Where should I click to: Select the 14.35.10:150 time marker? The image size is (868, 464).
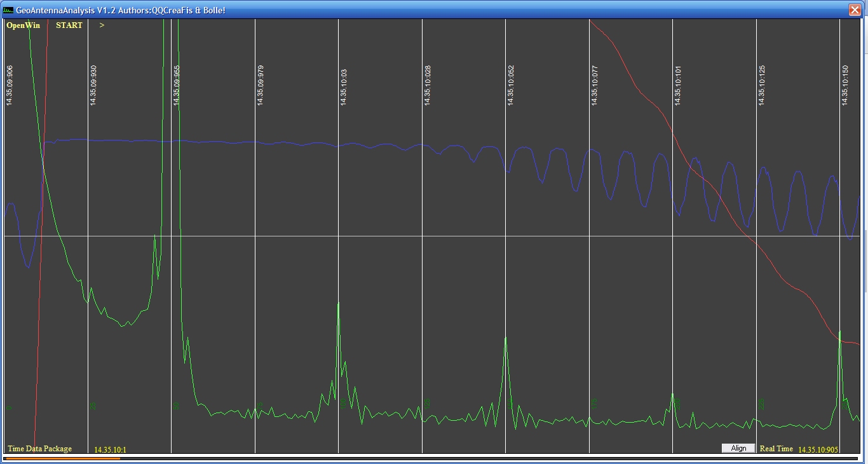(845, 85)
